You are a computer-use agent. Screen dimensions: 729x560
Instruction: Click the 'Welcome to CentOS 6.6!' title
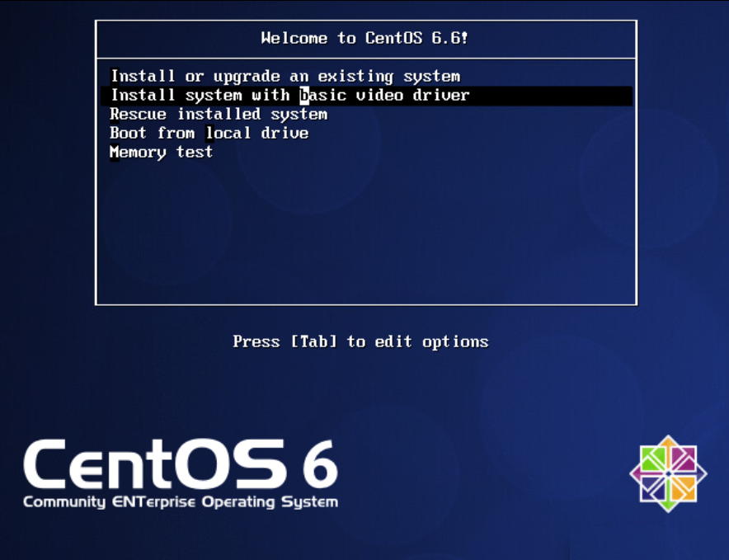point(364,38)
